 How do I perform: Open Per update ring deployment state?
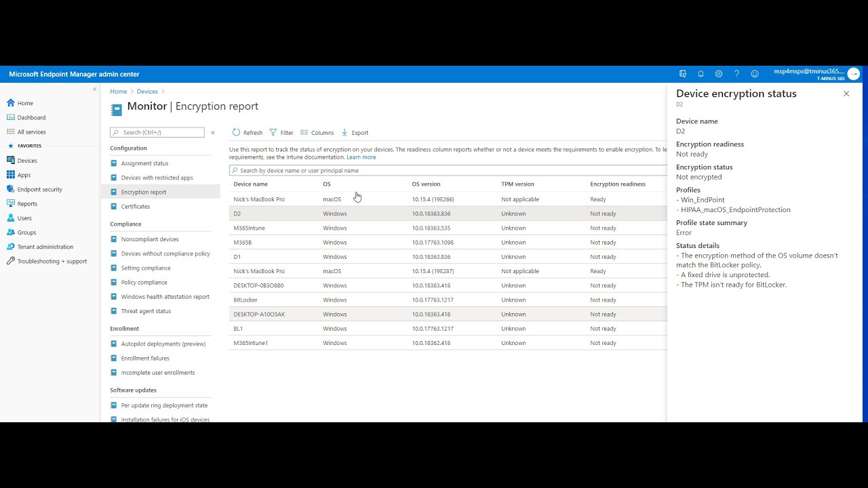pyautogui.click(x=164, y=405)
